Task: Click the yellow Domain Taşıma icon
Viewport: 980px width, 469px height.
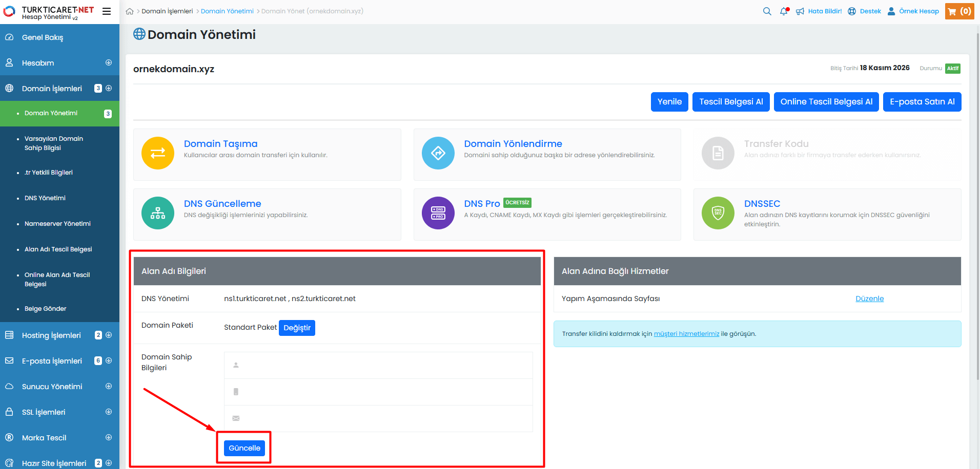Action: click(158, 153)
